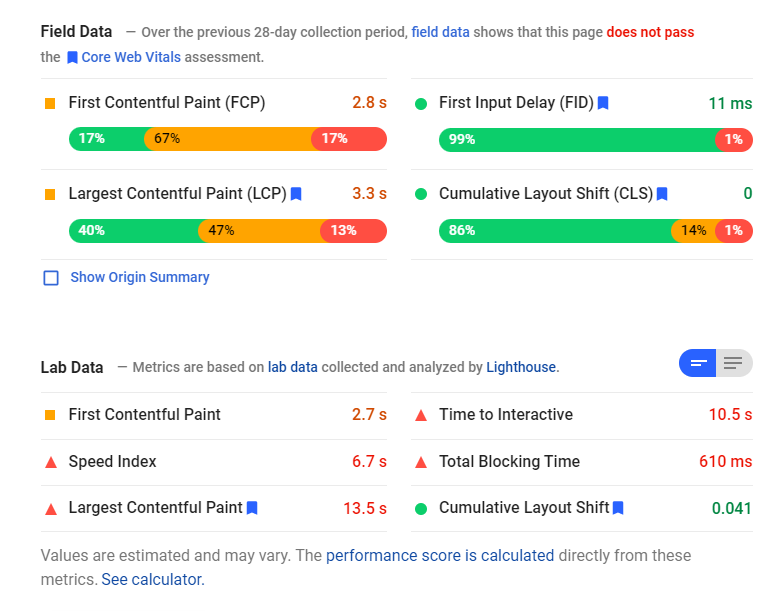Click 'performance score is calculated' link

[440, 555]
